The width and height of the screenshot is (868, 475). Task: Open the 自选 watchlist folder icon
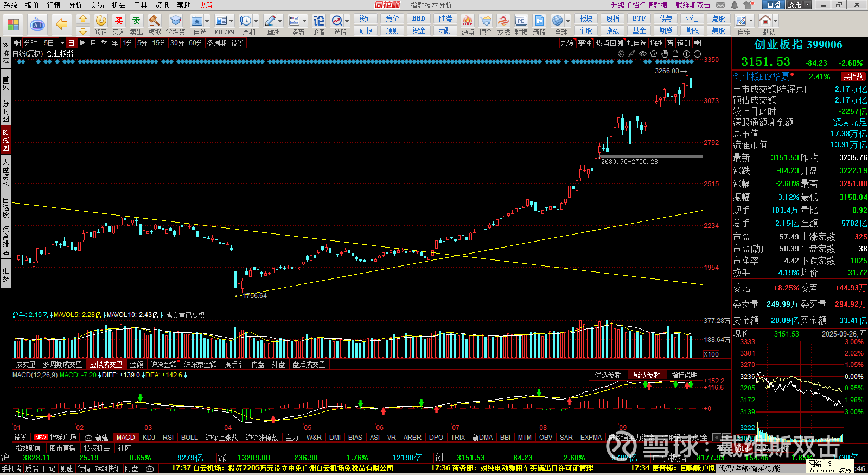tap(196, 21)
